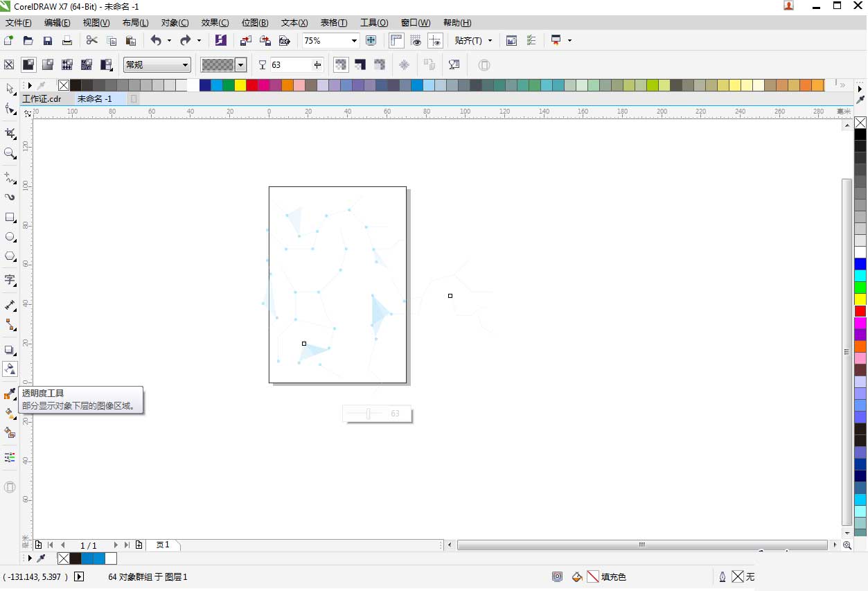The width and height of the screenshot is (868, 591).
Task: Open the 工具(O) menu
Action: (374, 23)
